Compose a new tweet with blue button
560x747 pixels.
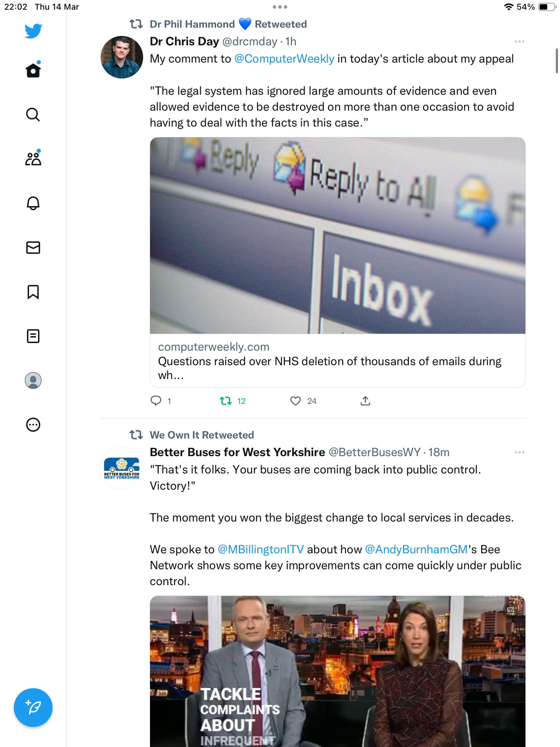click(x=33, y=708)
